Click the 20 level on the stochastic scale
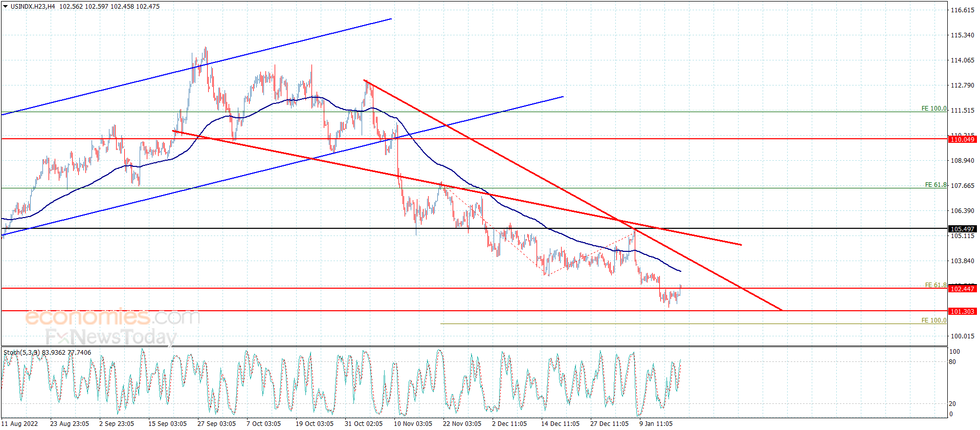The width and height of the screenshot is (980, 430). [x=952, y=404]
